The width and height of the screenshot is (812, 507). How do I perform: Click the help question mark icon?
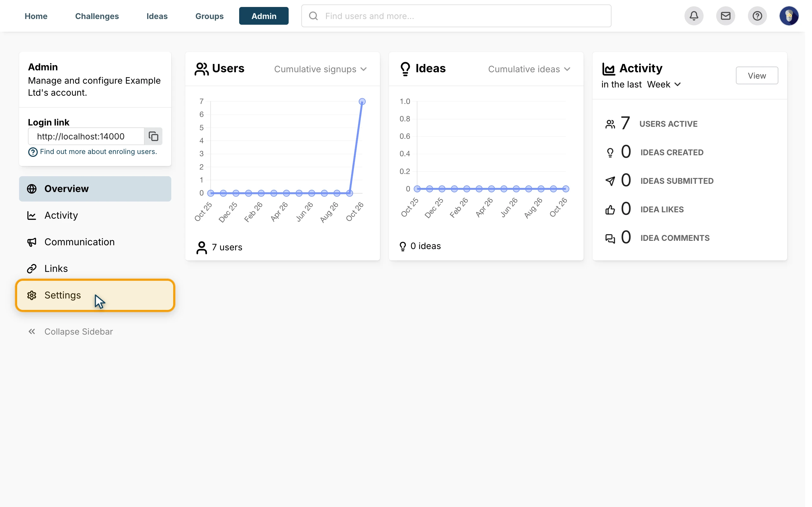pos(757,16)
